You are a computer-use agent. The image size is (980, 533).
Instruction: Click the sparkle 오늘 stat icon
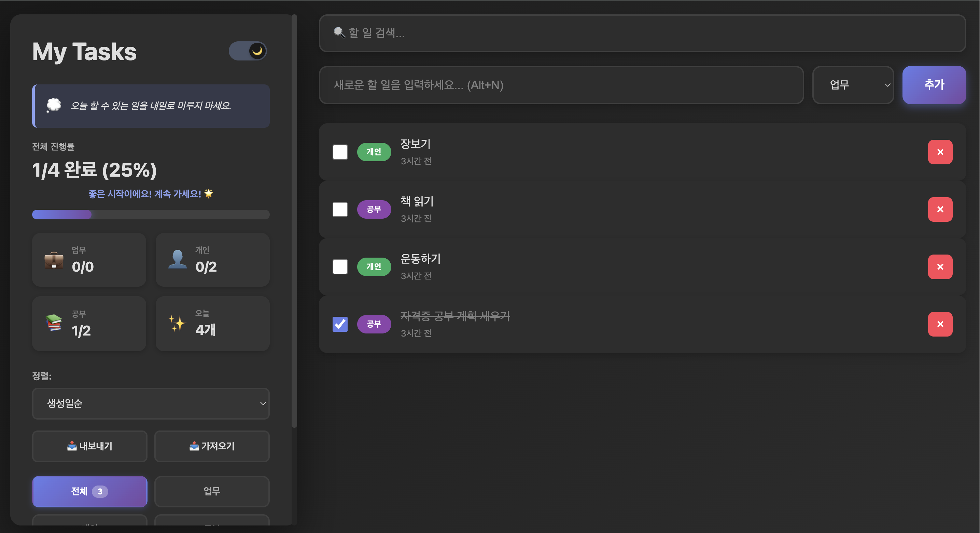177,323
